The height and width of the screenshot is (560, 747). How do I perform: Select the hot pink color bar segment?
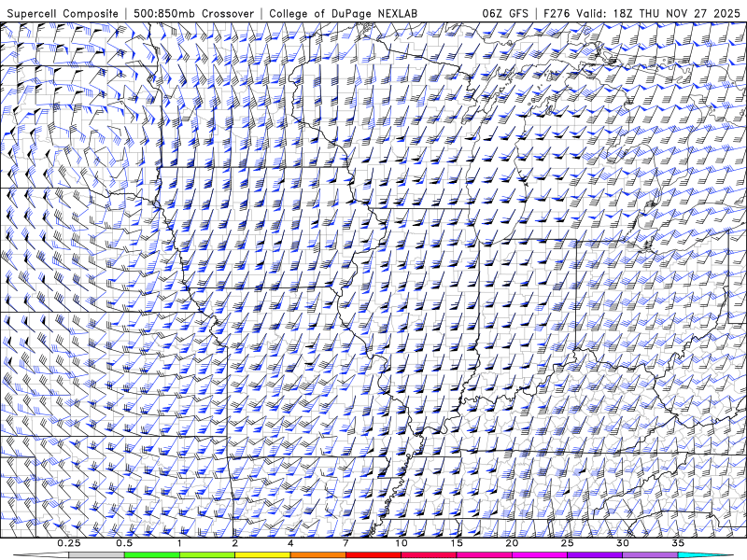click(484, 555)
